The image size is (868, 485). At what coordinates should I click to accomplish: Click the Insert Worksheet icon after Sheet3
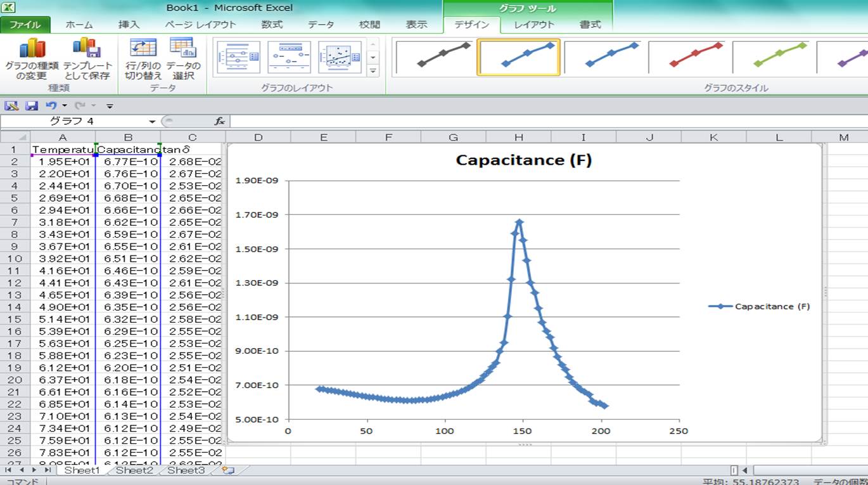[227, 470]
